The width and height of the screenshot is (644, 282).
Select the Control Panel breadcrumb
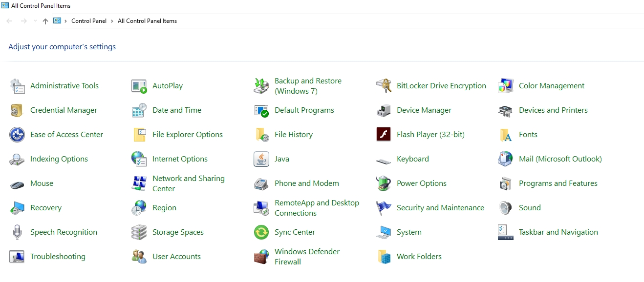pos(89,20)
